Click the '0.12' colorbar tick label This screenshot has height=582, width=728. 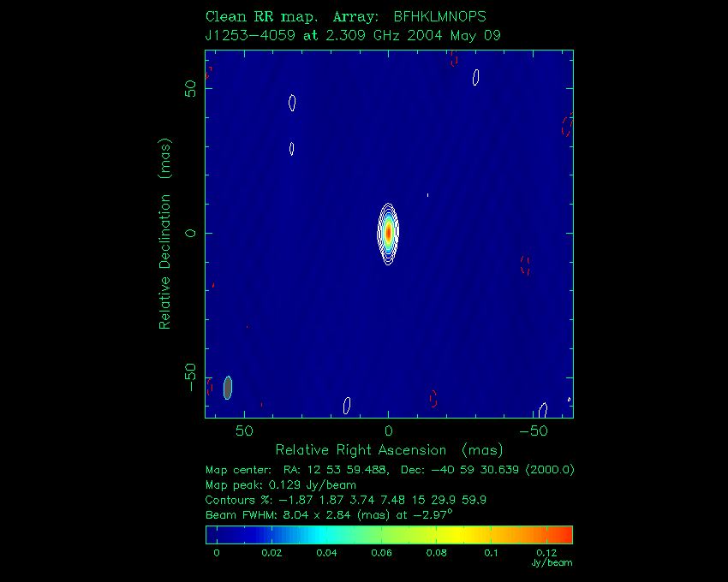[546, 553]
